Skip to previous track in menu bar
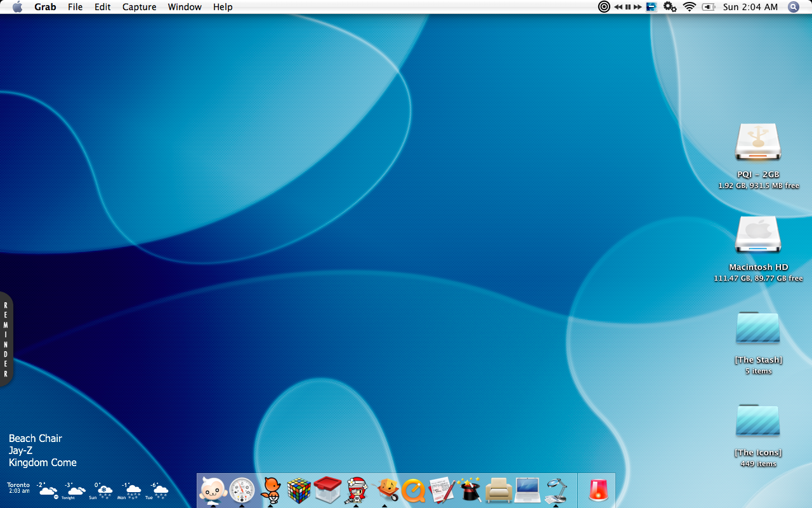812x508 pixels. [619, 7]
